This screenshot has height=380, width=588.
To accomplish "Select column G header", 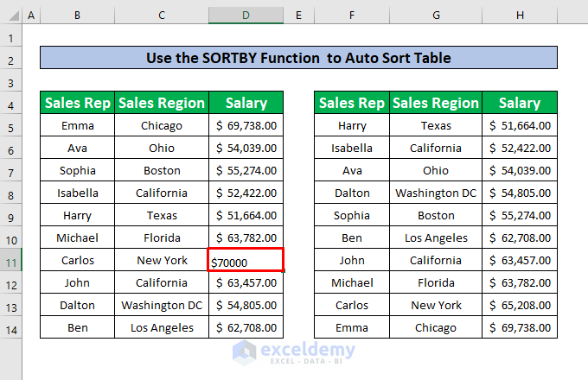I will pos(436,16).
